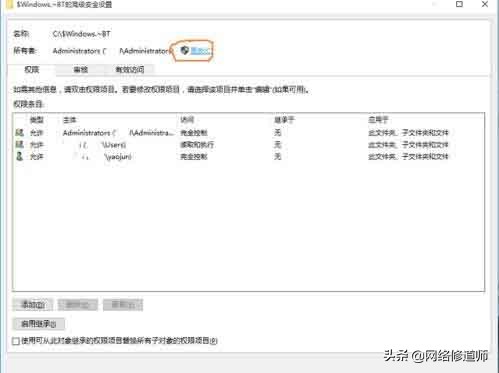Image resolution: width=499 pixels, height=373 pixels.
Task: Click the 更改 owner link
Action: (200, 51)
